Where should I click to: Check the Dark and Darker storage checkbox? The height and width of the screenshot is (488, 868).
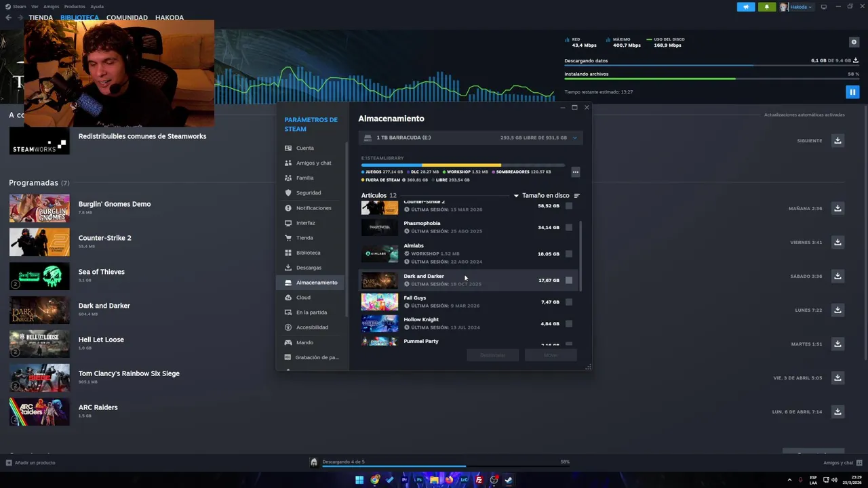click(569, 280)
